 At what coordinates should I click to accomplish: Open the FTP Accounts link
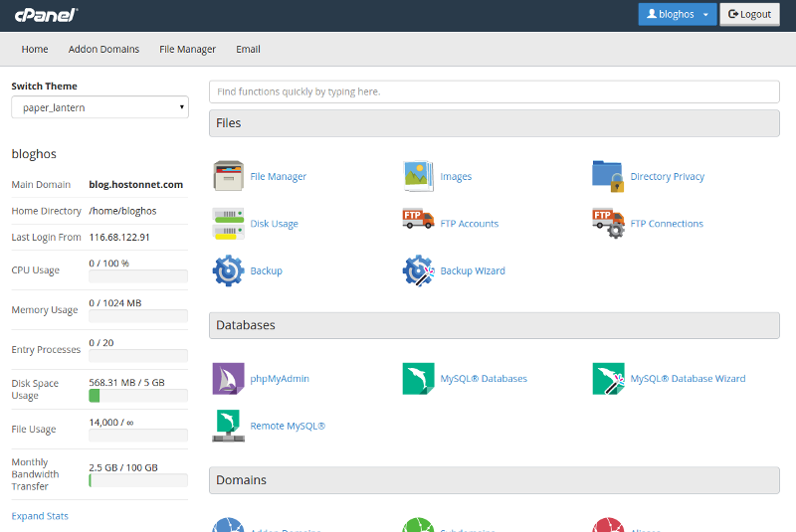470,224
